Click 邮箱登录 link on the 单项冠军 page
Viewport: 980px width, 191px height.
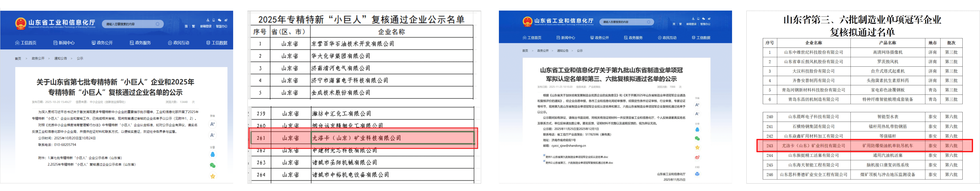click(x=691, y=24)
